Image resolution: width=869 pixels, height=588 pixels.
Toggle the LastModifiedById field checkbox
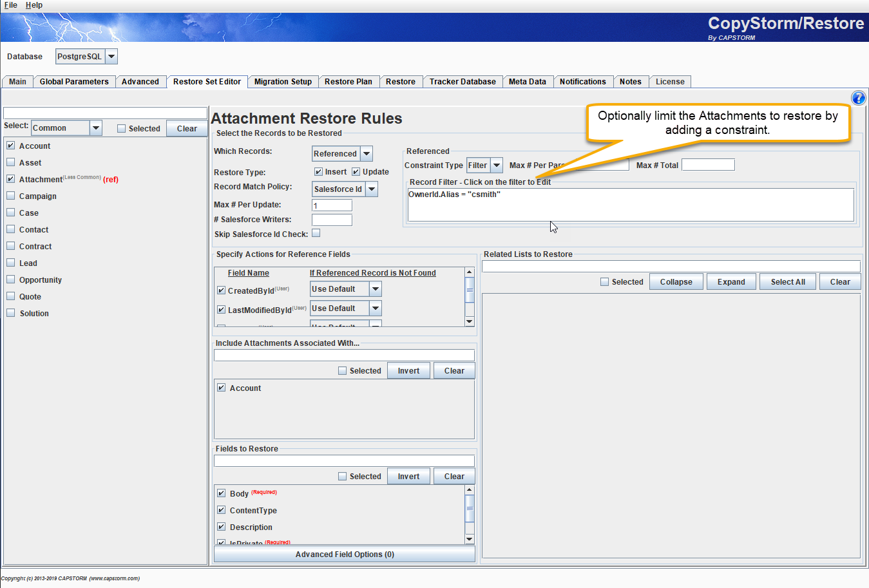pos(221,310)
